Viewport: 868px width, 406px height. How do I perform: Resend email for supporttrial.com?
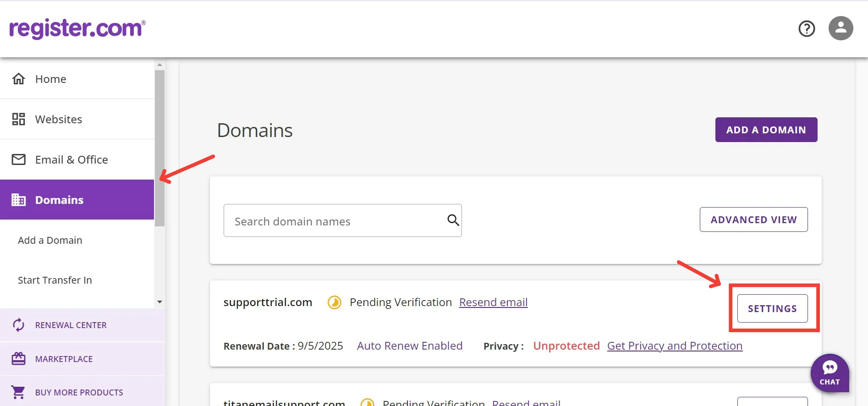point(493,302)
